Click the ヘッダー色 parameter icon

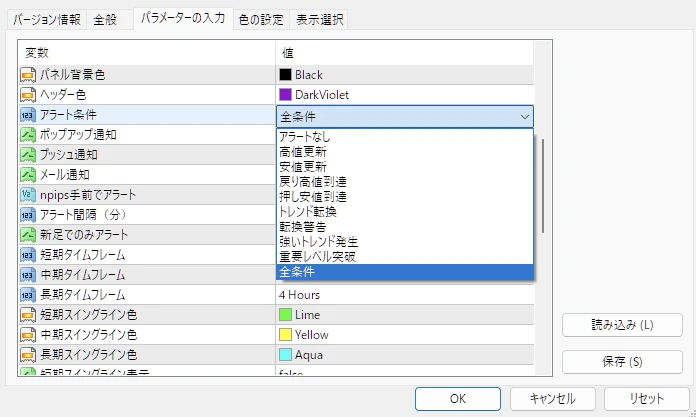pyautogui.click(x=27, y=95)
